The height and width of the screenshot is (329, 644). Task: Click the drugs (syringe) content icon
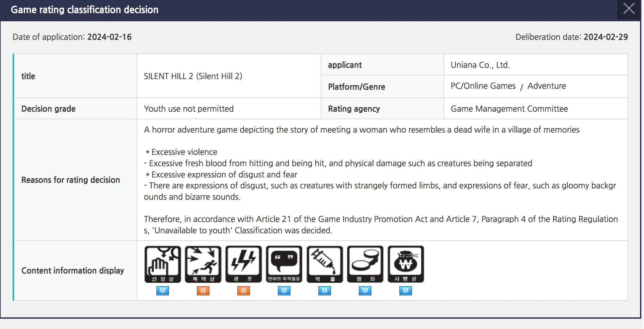(325, 264)
